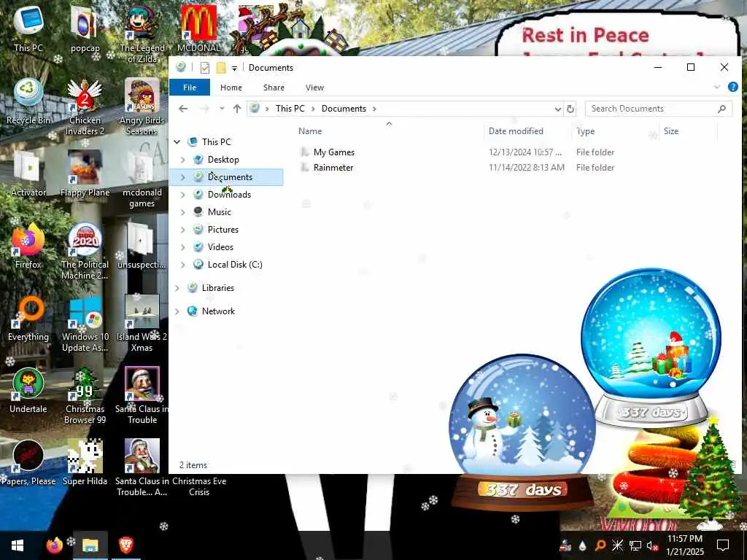The height and width of the screenshot is (560, 747).
Task: Click in the Search Documents field
Action: click(659, 109)
